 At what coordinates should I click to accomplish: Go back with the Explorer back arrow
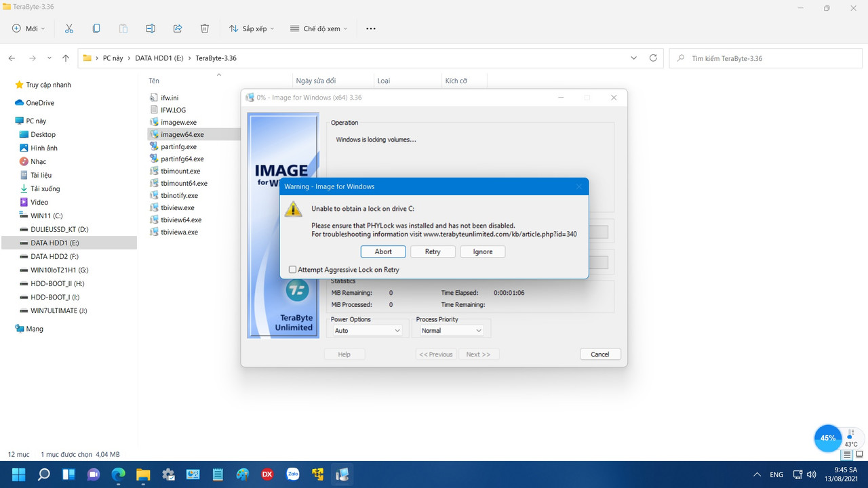(x=12, y=58)
